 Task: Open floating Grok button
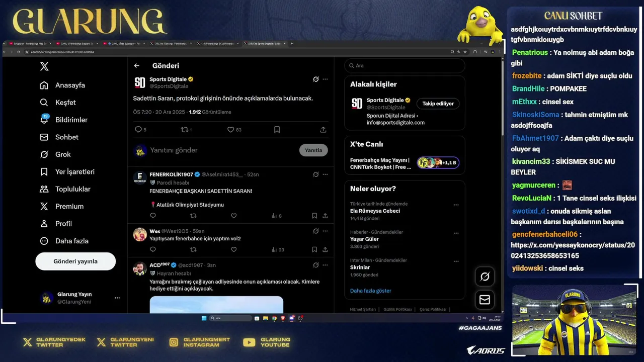[485, 277]
